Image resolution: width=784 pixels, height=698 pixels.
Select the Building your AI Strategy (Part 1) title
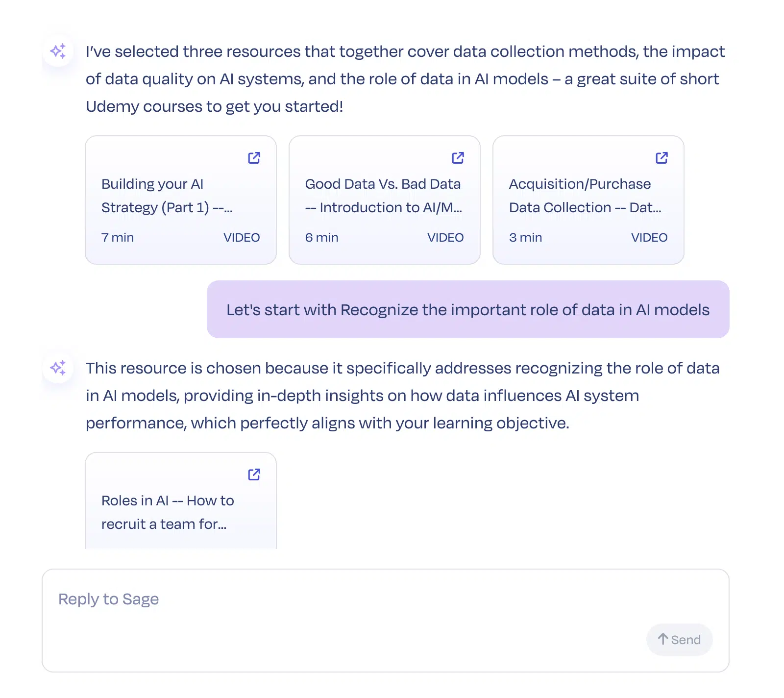coord(167,196)
